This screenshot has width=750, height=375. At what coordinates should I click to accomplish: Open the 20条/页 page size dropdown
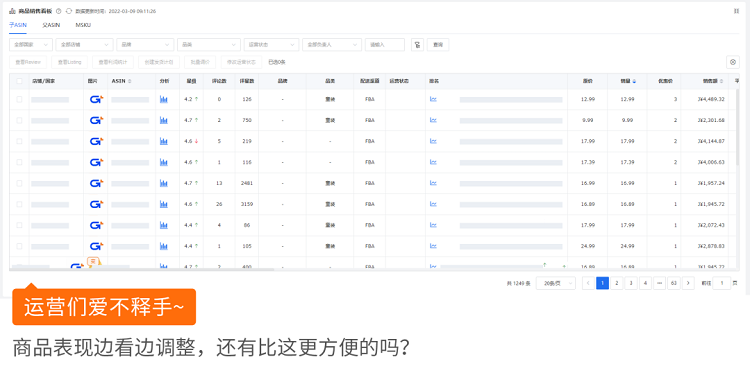click(556, 283)
